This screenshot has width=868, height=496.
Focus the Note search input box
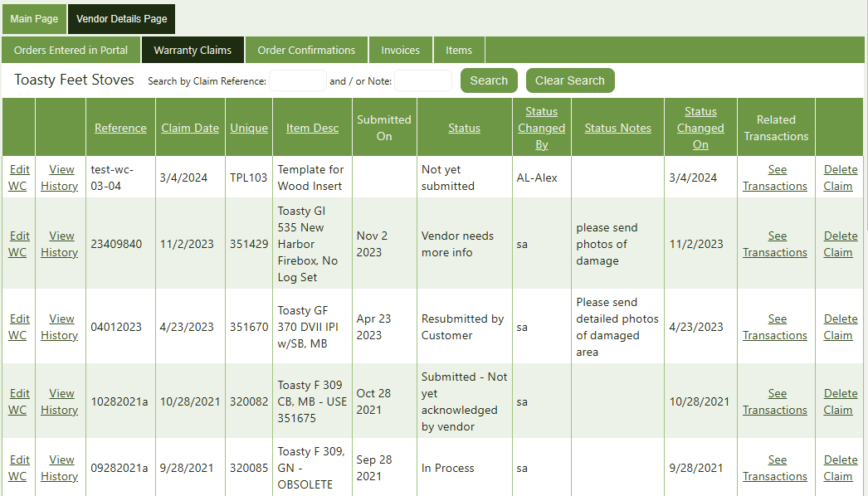pyautogui.click(x=423, y=80)
